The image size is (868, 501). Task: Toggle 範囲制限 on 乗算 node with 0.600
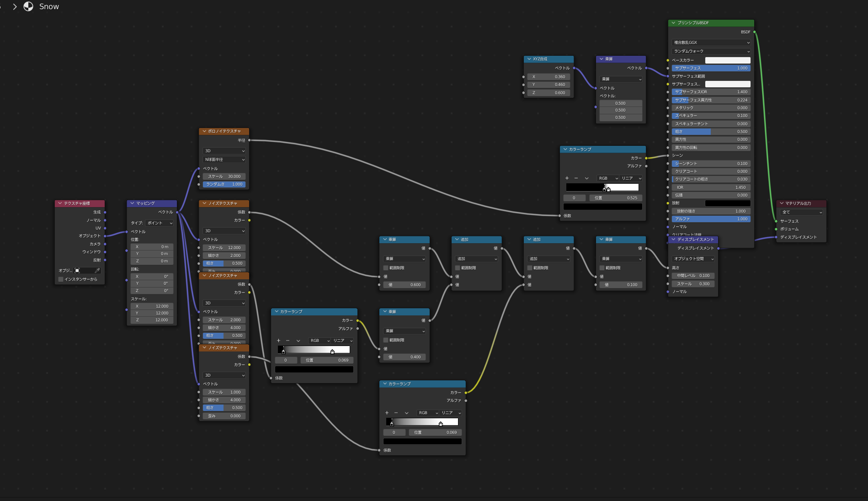pos(386,268)
